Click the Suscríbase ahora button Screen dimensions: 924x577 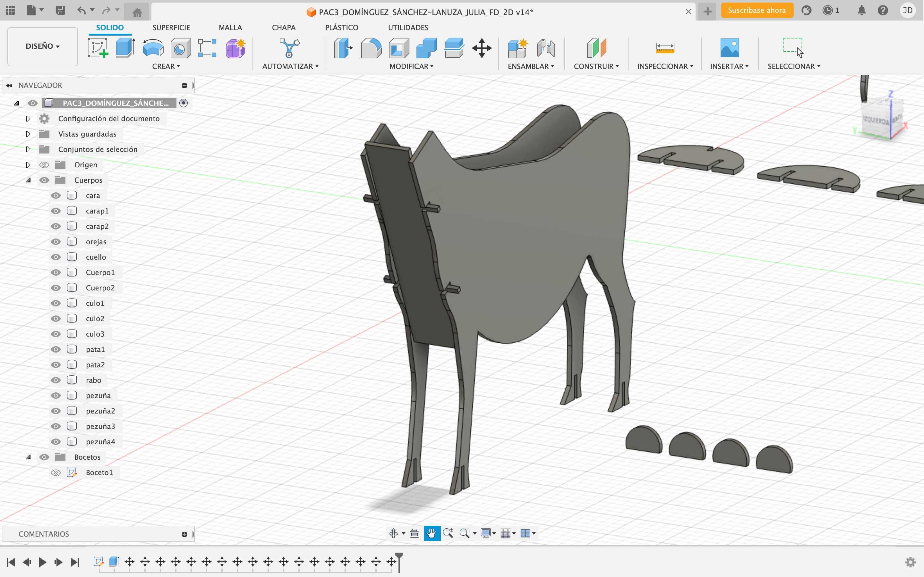tap(757, 10)
